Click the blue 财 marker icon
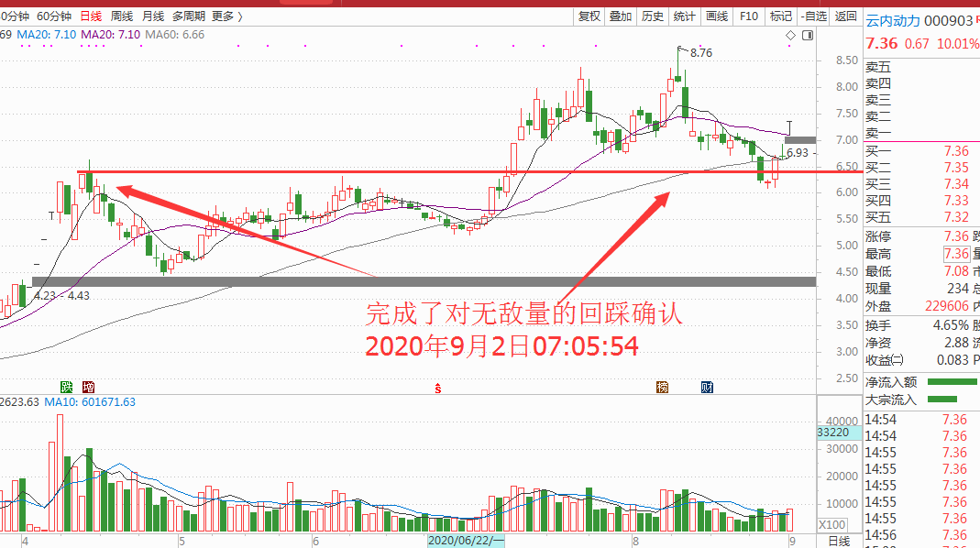The image size is (980, 548). click(x=707, y=387)
